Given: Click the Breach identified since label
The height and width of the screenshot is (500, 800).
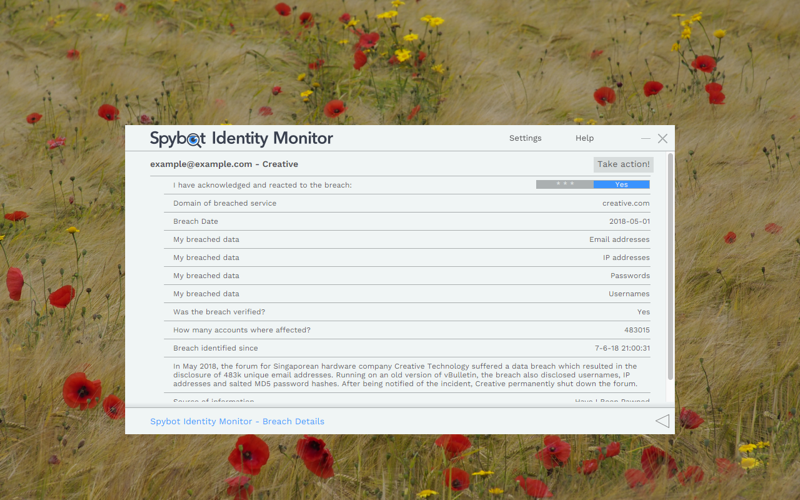Looking at the screenshot, I should 215,348.
